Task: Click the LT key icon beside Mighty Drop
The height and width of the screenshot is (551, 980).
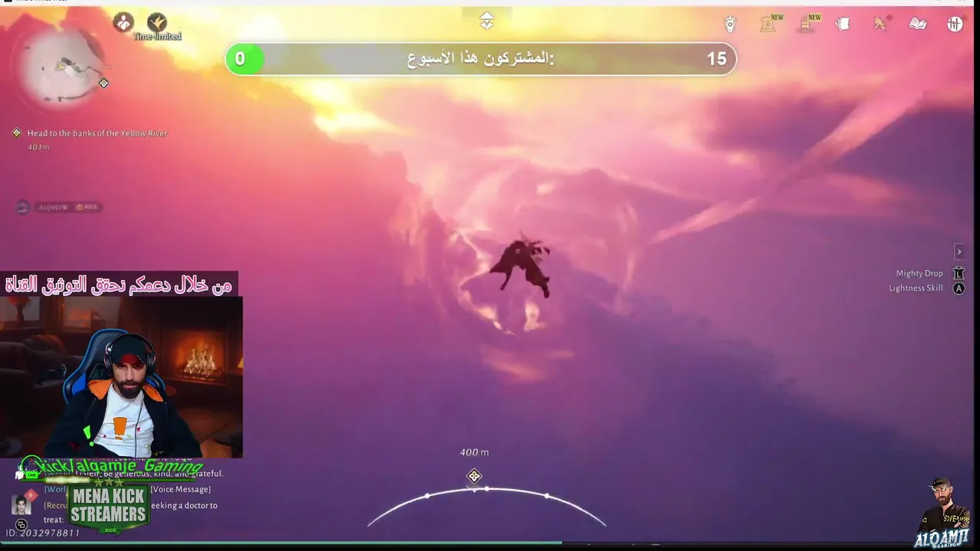Action: click(959, 273)
